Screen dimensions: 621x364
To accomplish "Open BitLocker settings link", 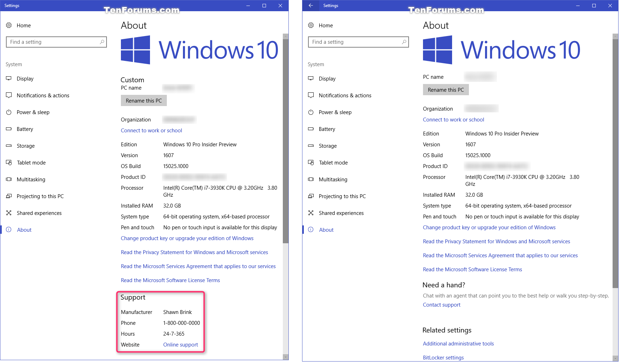I will point(443,358).
